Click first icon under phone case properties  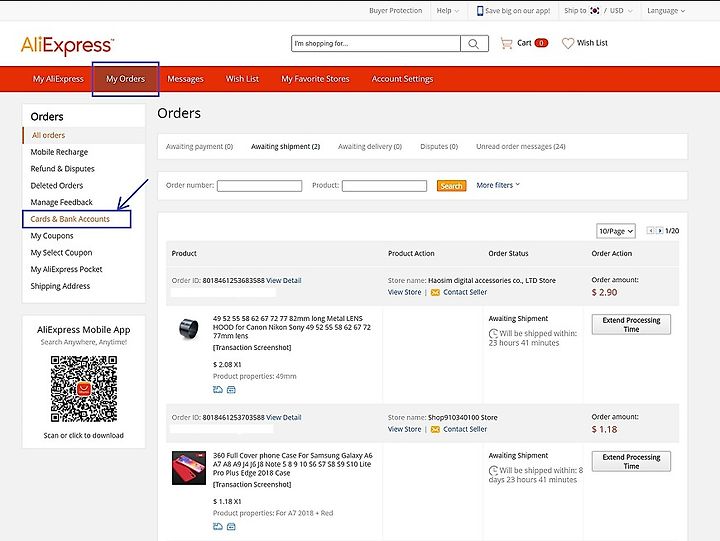click(x=218, y=526)
